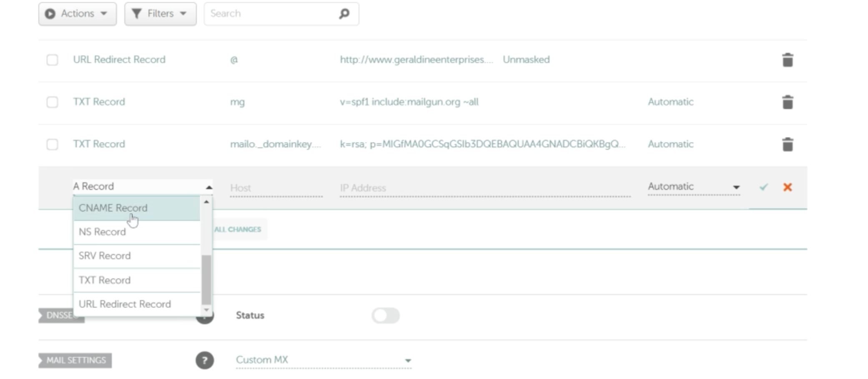Viewport: 868px width, 379px height.
Task: Select CNAME Record from the type list
Action: click(x=113, y=208)
